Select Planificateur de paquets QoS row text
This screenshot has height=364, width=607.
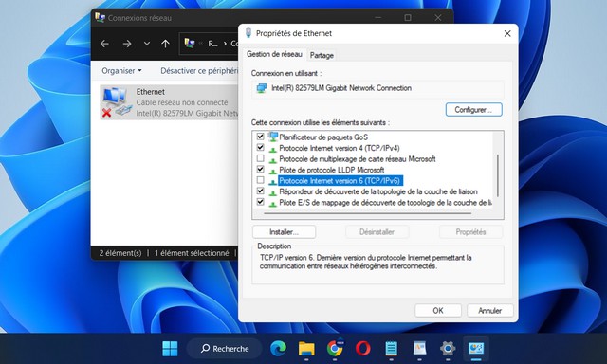coord(323,136)
